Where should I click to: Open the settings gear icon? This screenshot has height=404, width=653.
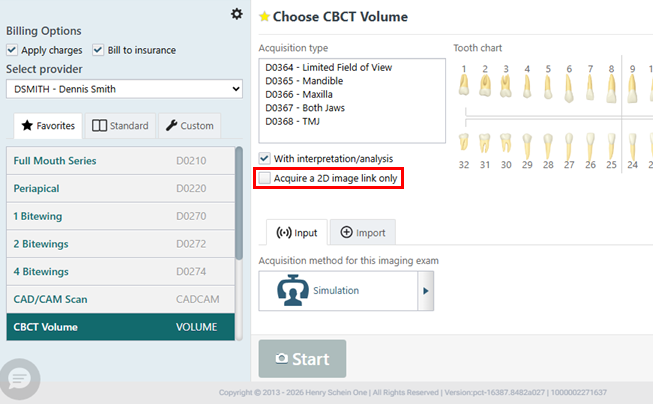click(236, 14)
